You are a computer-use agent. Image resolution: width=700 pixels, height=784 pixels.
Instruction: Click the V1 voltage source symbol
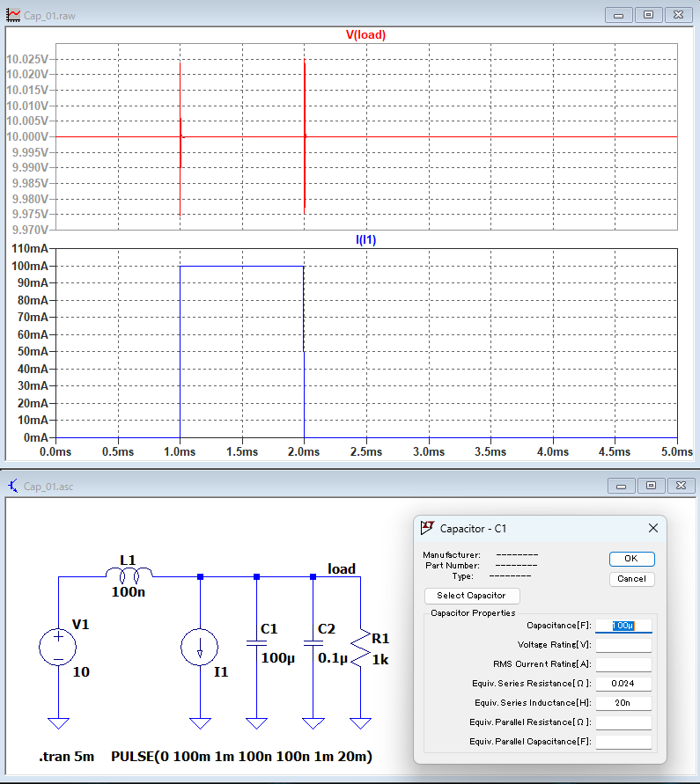58,647
